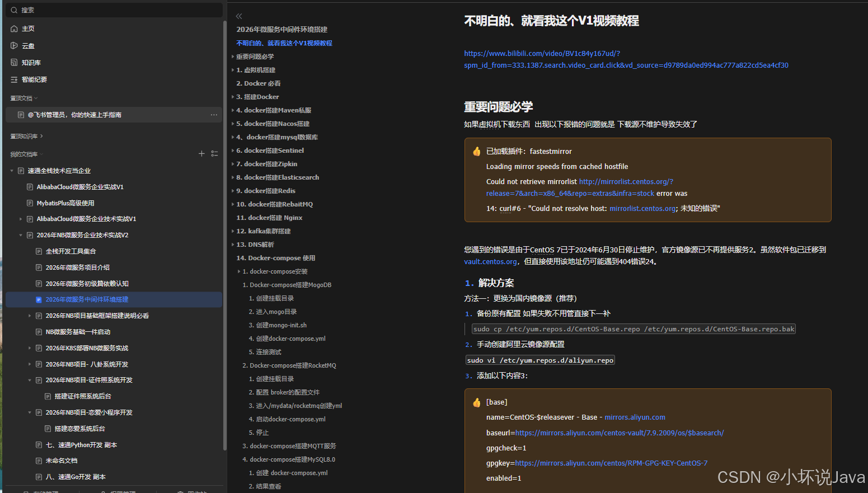
Task: Focus the 搜索 search field
Action: [114, 10]
